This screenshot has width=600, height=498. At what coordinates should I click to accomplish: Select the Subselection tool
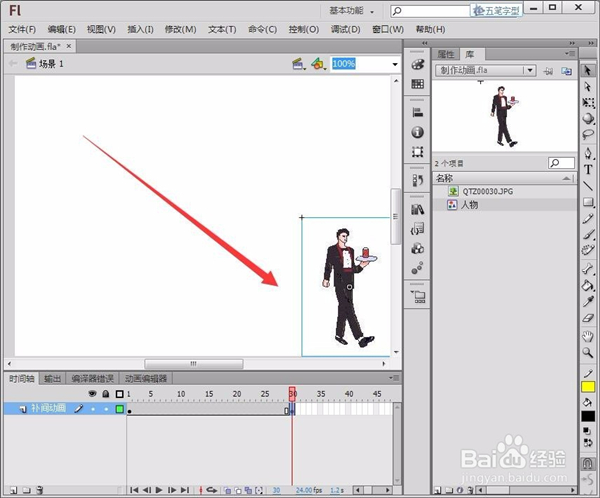[588, 87]
